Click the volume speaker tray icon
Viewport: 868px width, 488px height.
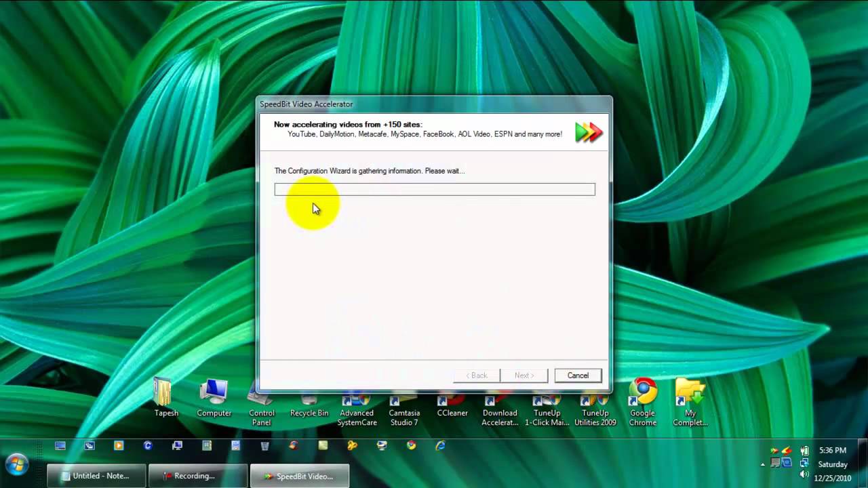coord(804,475)
